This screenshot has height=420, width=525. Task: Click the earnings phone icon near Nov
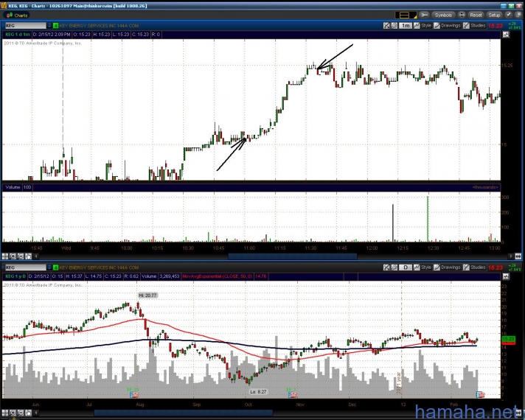tap(292, 395)
